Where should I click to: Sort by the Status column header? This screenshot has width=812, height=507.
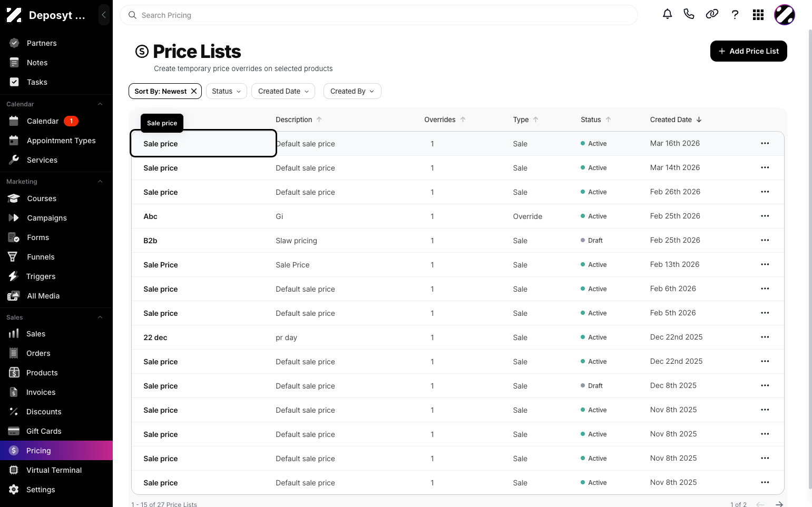coord(595,120)
